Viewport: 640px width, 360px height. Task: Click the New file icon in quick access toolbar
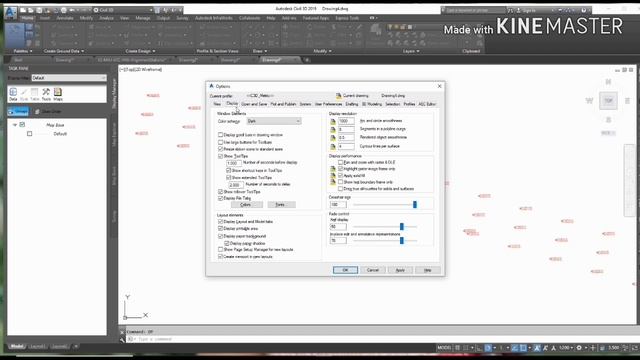[x=22, y=10]
